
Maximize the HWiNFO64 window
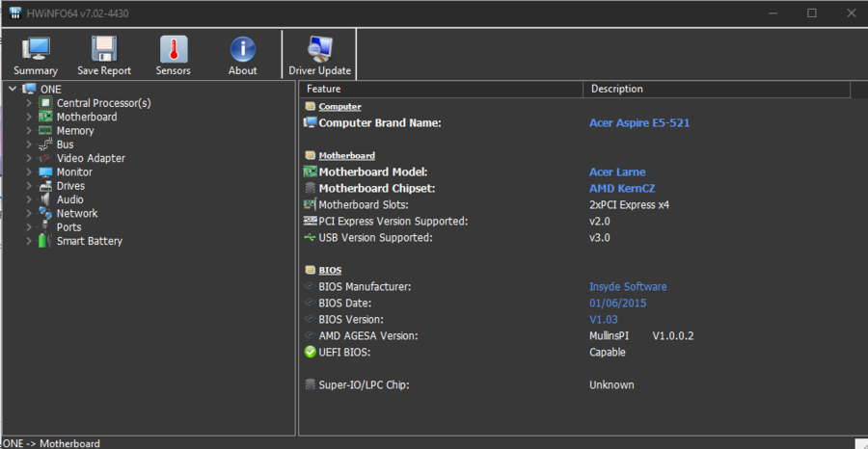point(811,13)
